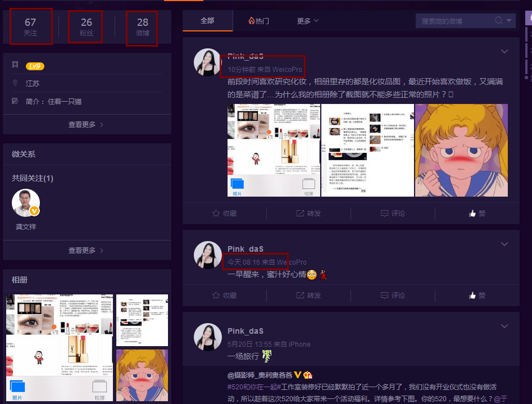Click the search magnifier icon
The width and height of the screenshot is (532, 404).
[x=498, y=21]
